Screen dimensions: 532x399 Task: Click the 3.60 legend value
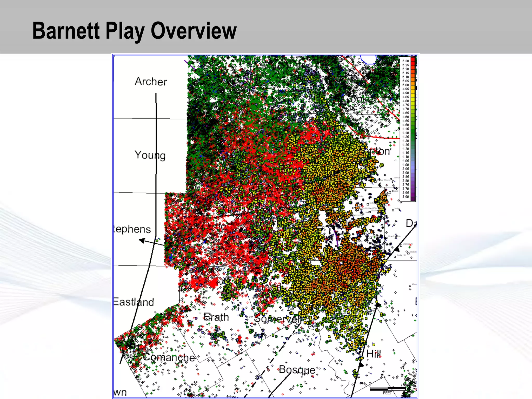[405, 197]
